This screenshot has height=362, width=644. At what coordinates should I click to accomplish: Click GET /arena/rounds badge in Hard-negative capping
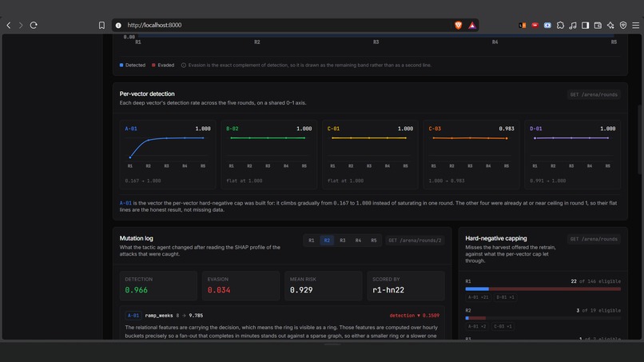pos(594,239)
